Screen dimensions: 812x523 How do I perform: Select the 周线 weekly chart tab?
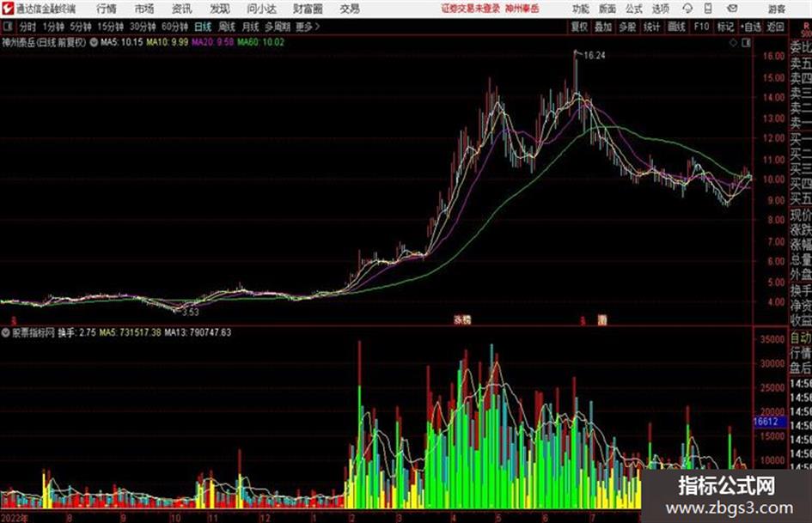coord(227,27)
